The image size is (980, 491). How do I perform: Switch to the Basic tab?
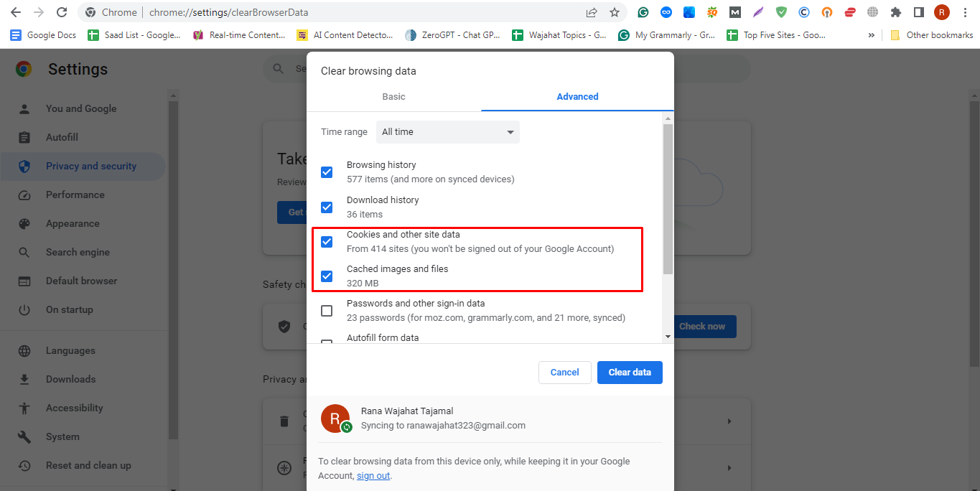pos(393,97)
